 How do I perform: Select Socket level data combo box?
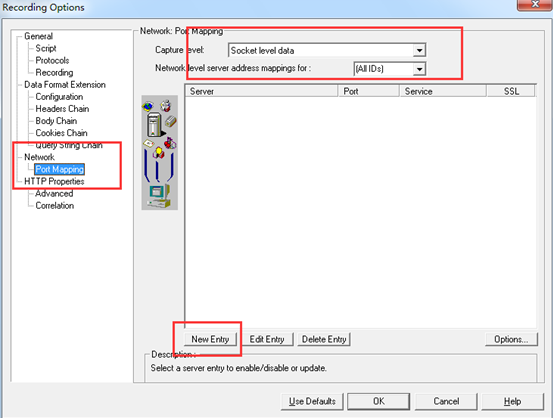click(x=327, y=50)
